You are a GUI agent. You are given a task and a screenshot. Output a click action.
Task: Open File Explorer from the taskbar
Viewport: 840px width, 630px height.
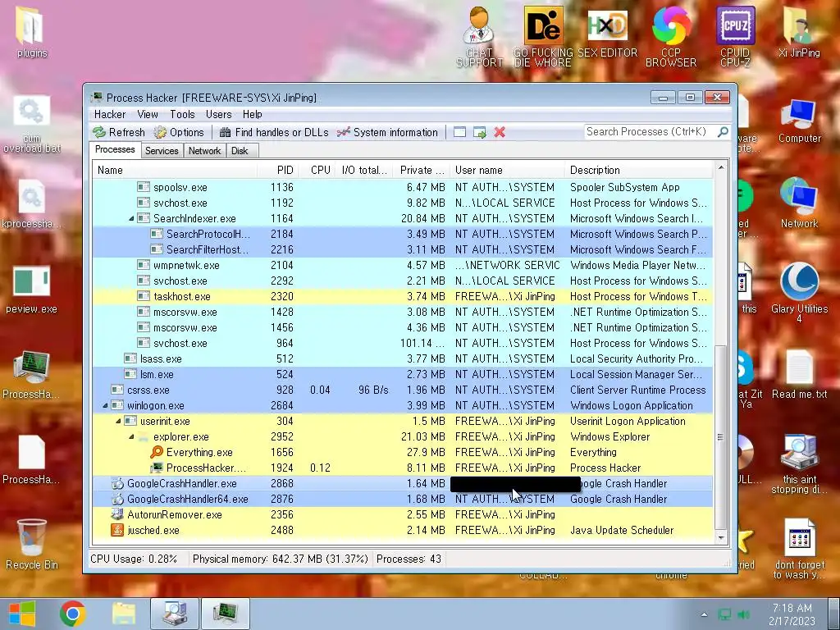pyautogui.click(x=124, y=614)
